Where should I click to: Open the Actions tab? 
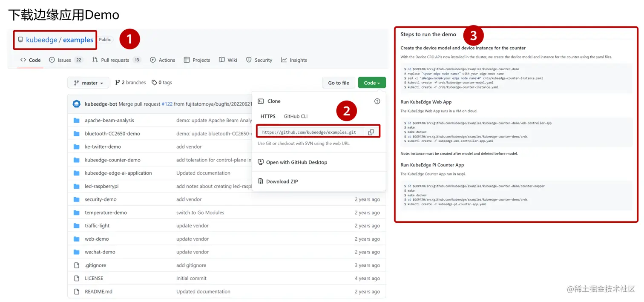tap(162, 60)
